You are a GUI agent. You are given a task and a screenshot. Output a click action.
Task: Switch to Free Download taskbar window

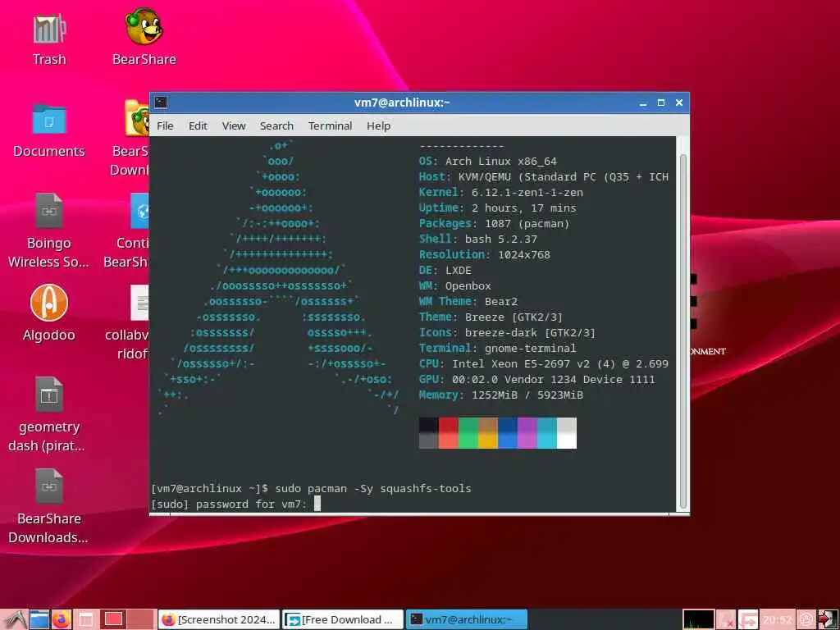pos(343,619)
